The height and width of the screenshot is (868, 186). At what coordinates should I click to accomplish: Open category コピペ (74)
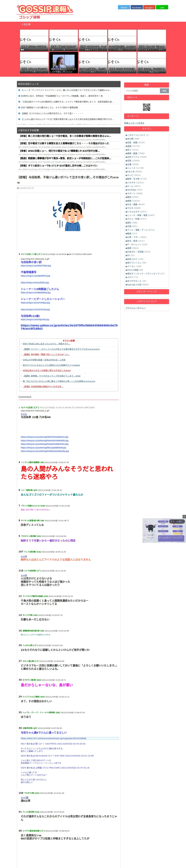point(132,277)
